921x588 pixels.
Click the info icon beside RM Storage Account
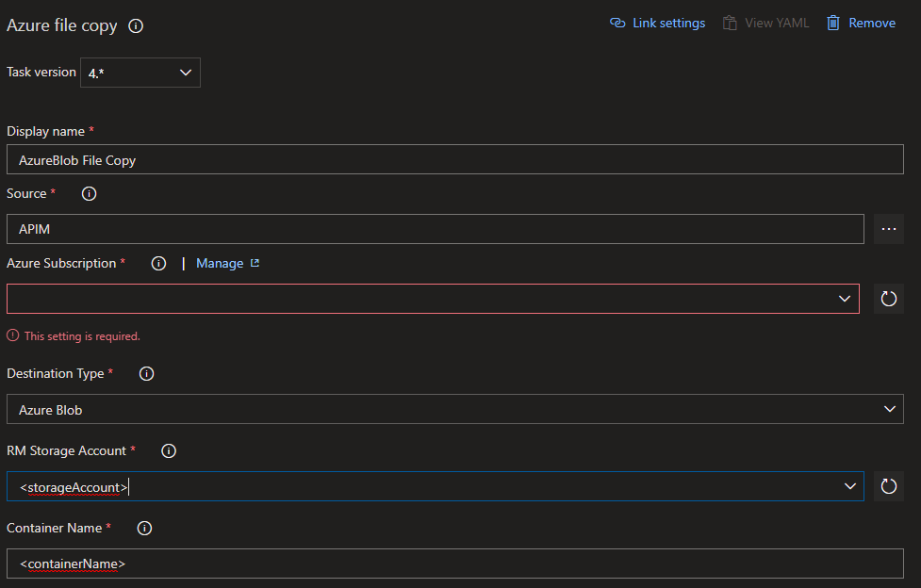[169, 451]
